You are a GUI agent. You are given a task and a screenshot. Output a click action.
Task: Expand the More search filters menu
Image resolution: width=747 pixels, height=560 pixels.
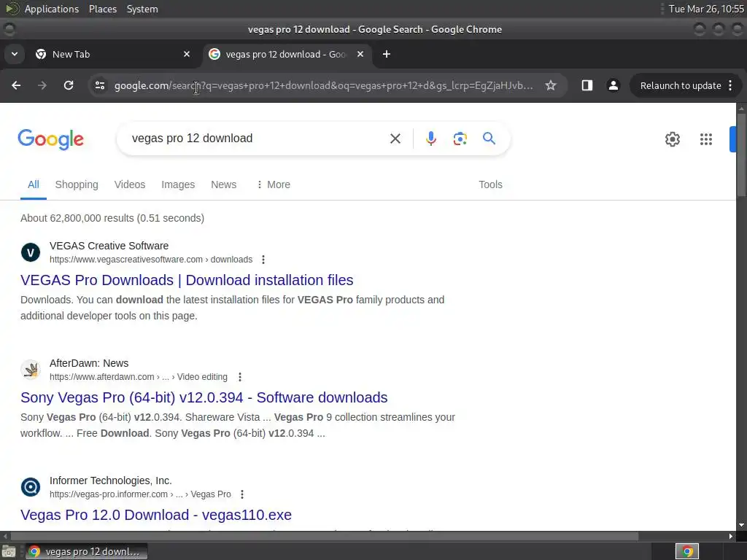click(273, 184)
